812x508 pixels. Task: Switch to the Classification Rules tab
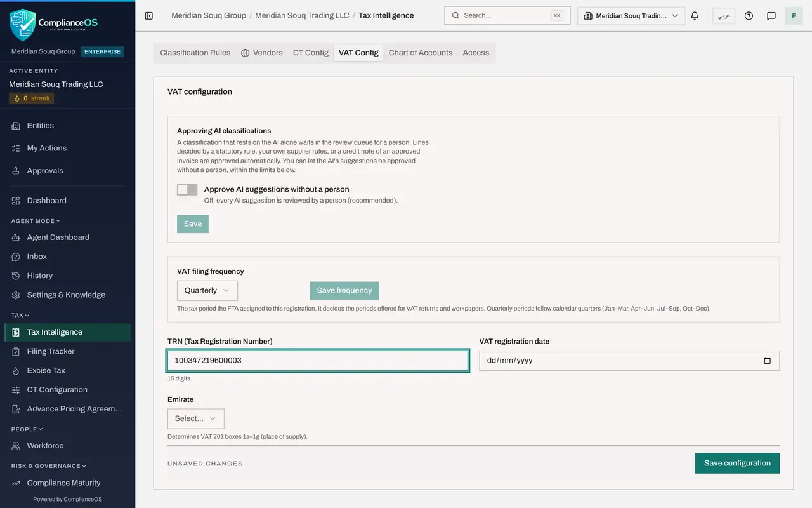[x=195, y=53]
